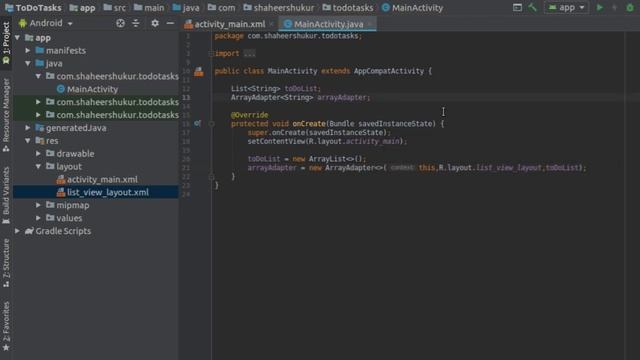Start debugging with the green bug icon
The image size is (640, 360).
tap(630, 7)
